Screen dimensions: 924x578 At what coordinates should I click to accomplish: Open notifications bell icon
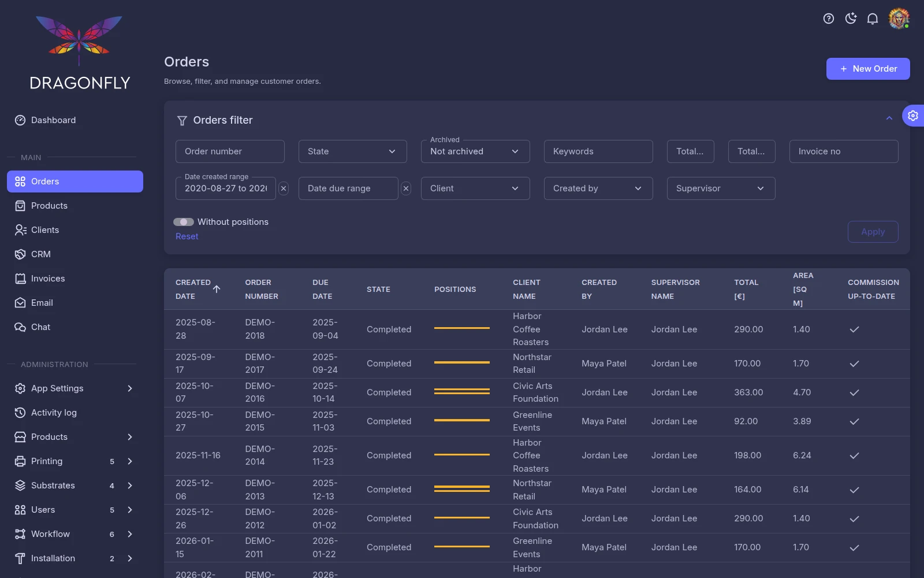coord(873,18)
